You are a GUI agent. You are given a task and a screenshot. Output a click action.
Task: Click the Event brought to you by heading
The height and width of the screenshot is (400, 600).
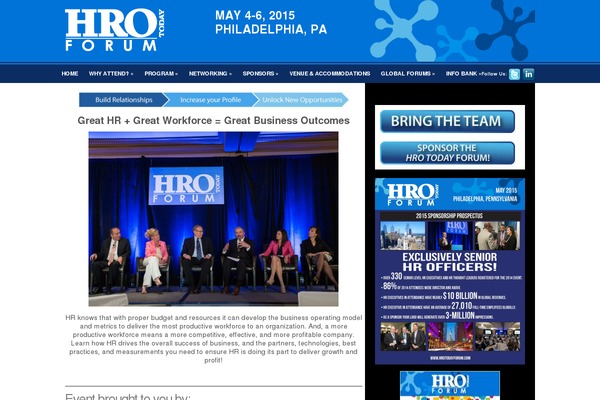(x=128, y=397)
